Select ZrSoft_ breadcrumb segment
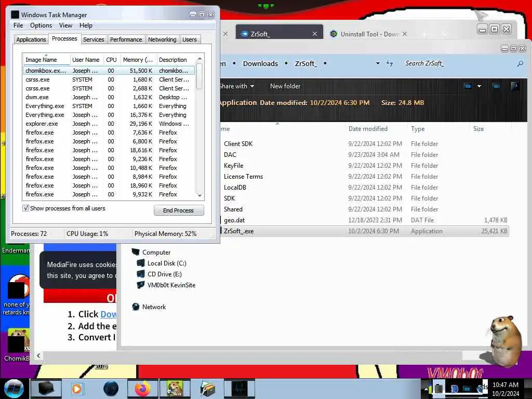 [x=305, y=63]
